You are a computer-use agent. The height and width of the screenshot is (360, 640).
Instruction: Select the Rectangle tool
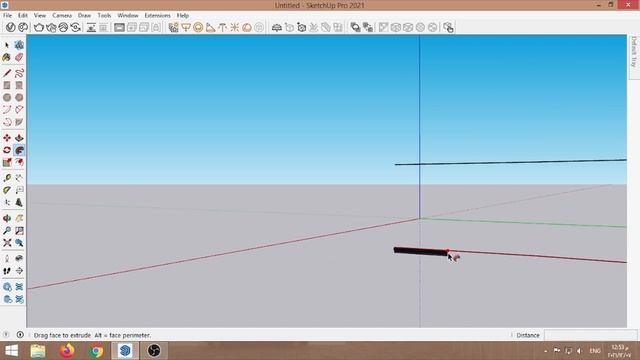[x=7, y=86]
